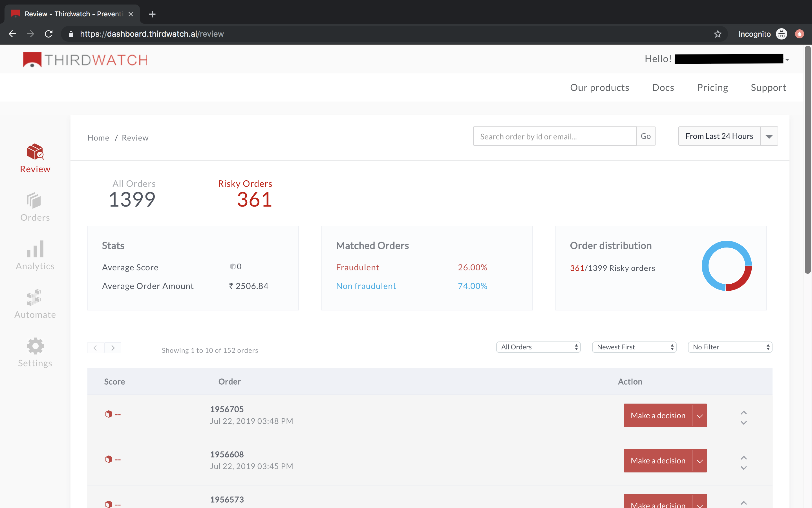The image size is (812, 508).
Task: Open the Newest First sort select
Action: [x=634, y=347]
